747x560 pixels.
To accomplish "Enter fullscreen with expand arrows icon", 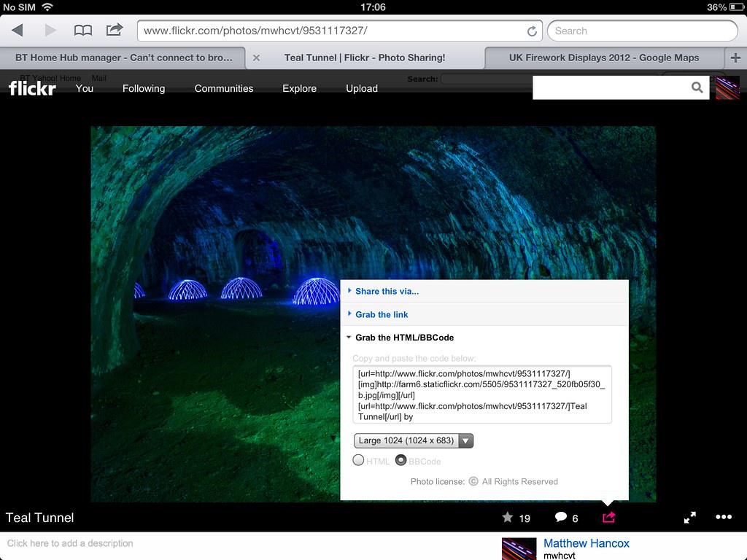I will [x=689, y=517].
